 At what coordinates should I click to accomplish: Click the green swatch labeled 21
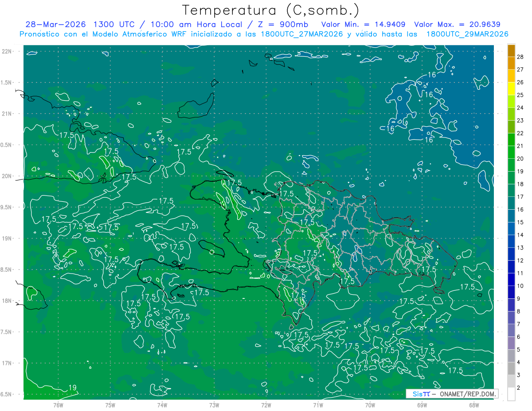(x=511, y=140)
